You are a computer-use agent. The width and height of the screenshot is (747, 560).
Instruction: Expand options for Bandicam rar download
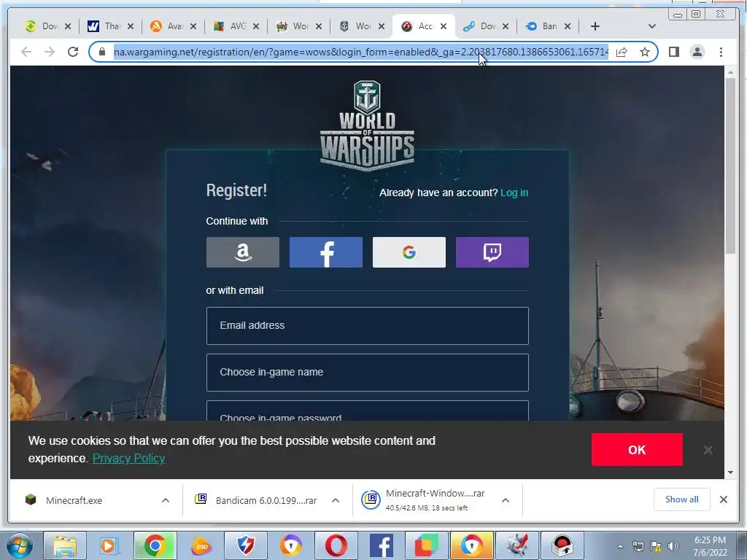[x=336, y=500]
